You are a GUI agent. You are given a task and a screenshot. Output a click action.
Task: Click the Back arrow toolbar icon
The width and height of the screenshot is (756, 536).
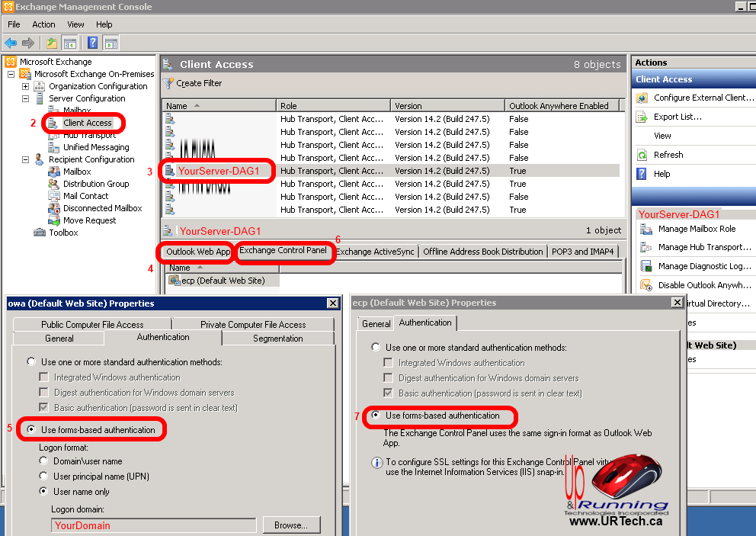(11, 43)
